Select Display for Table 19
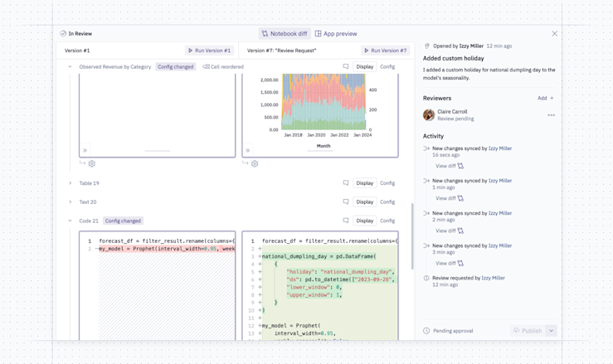613x364 pixels. [x=364, y=183]
